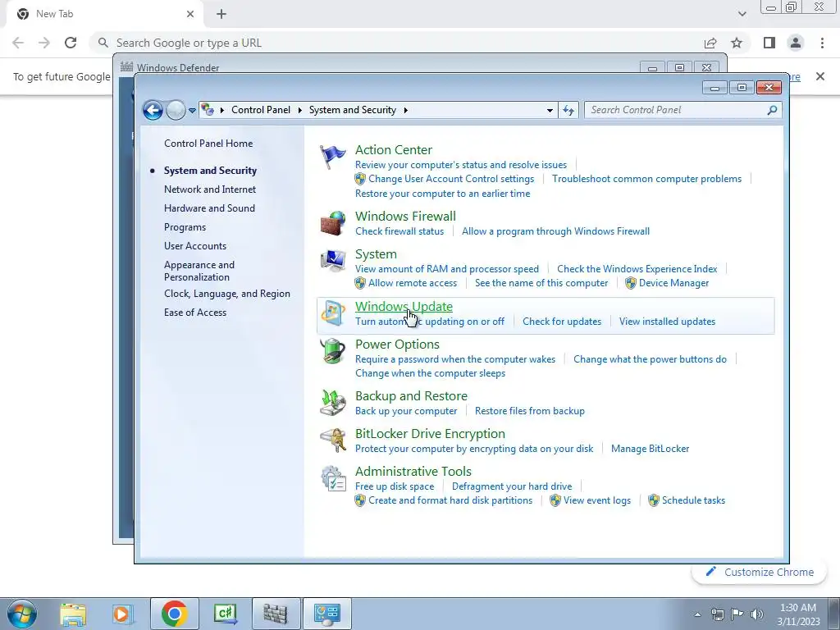
Task: Open the Chrome tab search chevron
Action: click(742, 14)
